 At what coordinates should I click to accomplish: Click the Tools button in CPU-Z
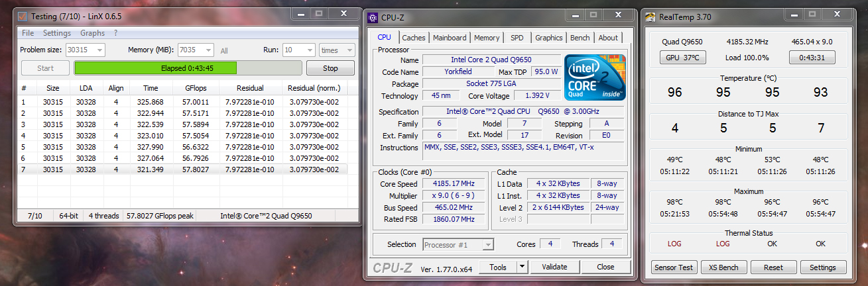click(x=497, y=267)
